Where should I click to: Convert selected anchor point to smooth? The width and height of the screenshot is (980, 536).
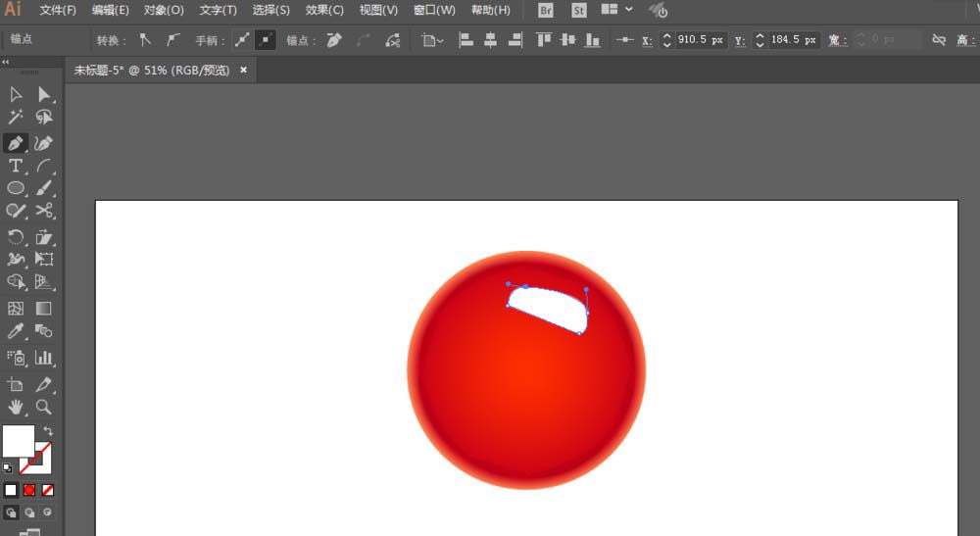(173, 40)
